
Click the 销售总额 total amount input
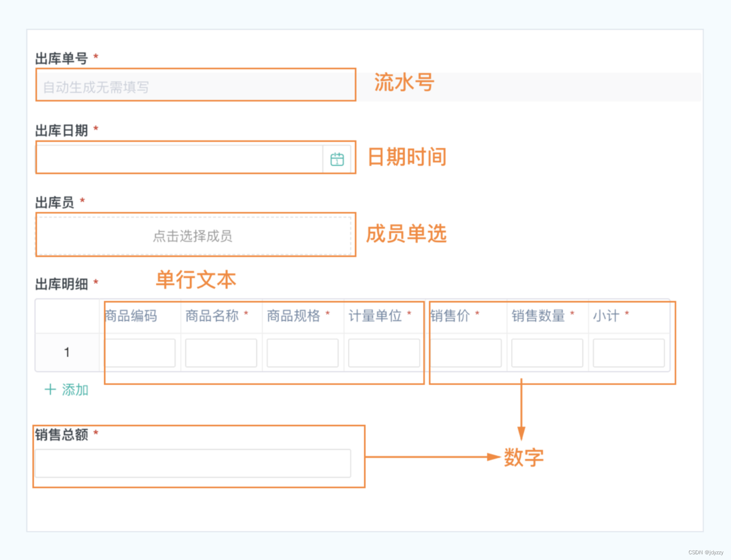192,463
